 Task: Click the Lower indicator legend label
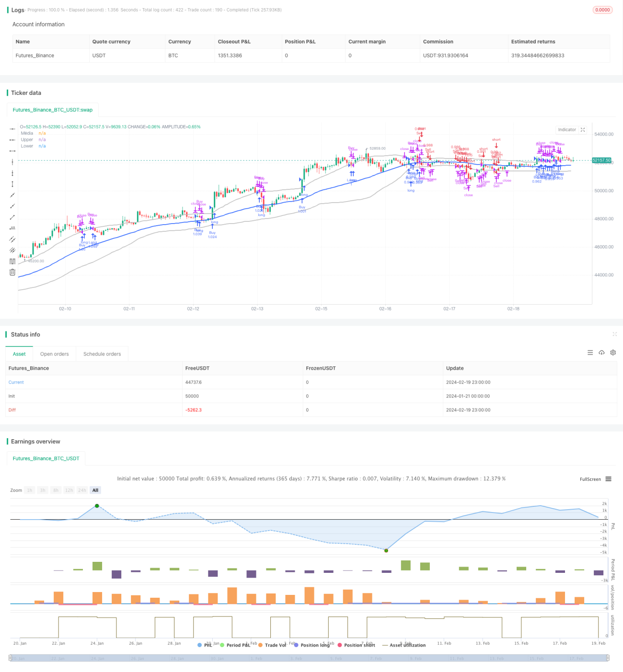coord(27,146)
